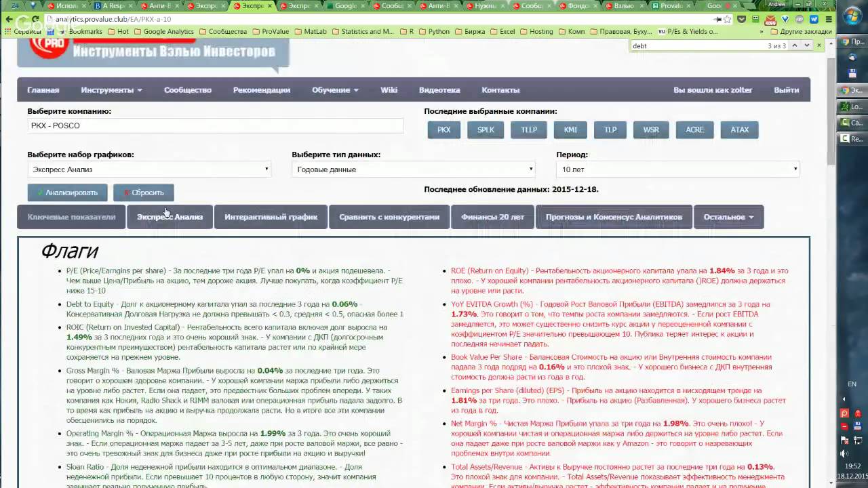Viewport: 868px width, 488px height.
Task: Click the company input 'PKX - POSCO'
Action: pos(216,125)
